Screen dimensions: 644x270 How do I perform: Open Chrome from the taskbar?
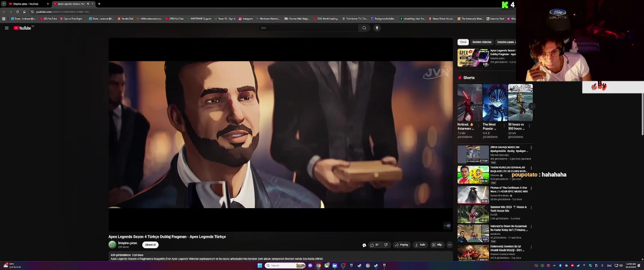click(x=318, y=265)
